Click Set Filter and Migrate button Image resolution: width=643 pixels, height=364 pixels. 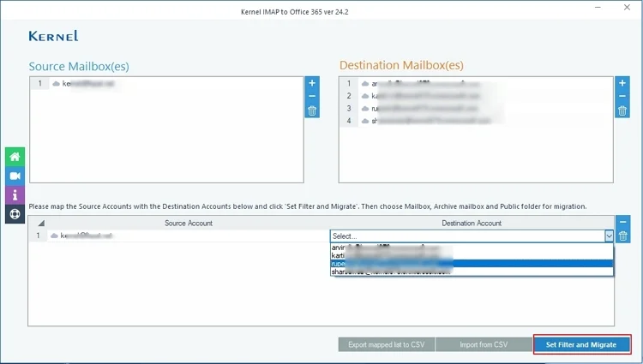coord(581,344)
